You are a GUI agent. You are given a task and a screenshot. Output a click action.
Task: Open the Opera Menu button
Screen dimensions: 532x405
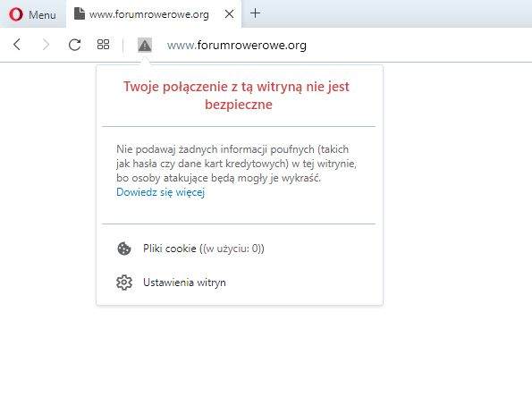pyautogui.click(x=33, y=14)
